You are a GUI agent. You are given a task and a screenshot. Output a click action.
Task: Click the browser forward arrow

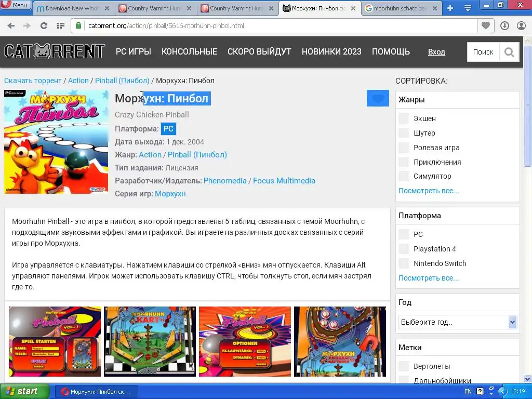tap(27, 26)
